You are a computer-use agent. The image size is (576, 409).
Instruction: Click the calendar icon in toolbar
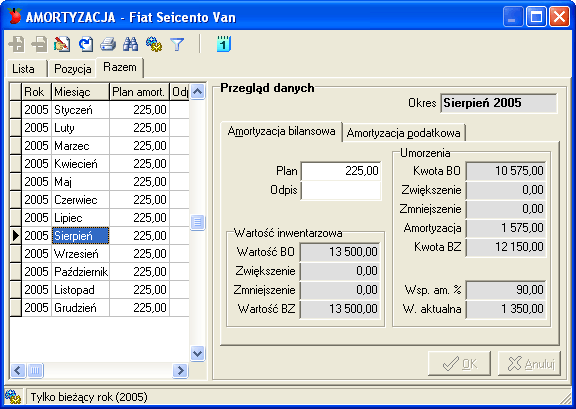tap(223, 44)
